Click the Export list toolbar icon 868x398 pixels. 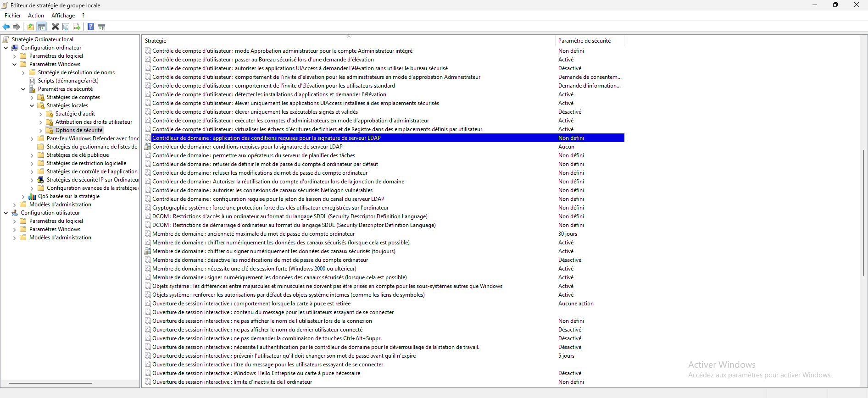(77, 27)
